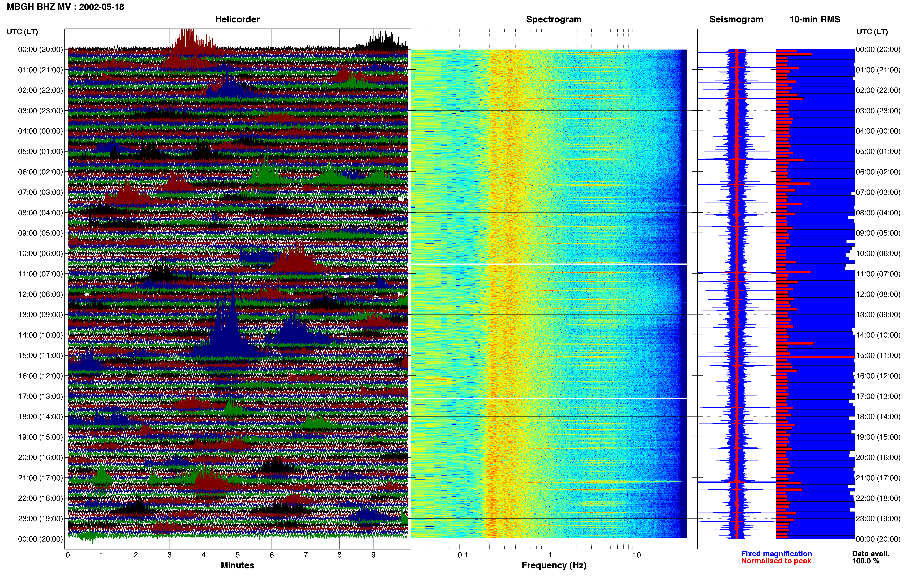Click the 'MBGH BHZ MV : 2002-05-18' title

point(65,7)
